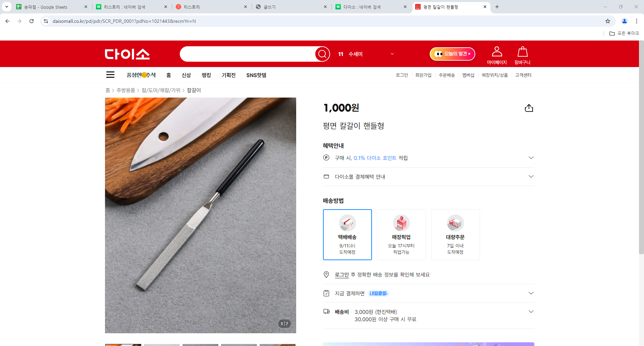Expand the 다이소 포인트 적립 benefit row

[428, 158]
